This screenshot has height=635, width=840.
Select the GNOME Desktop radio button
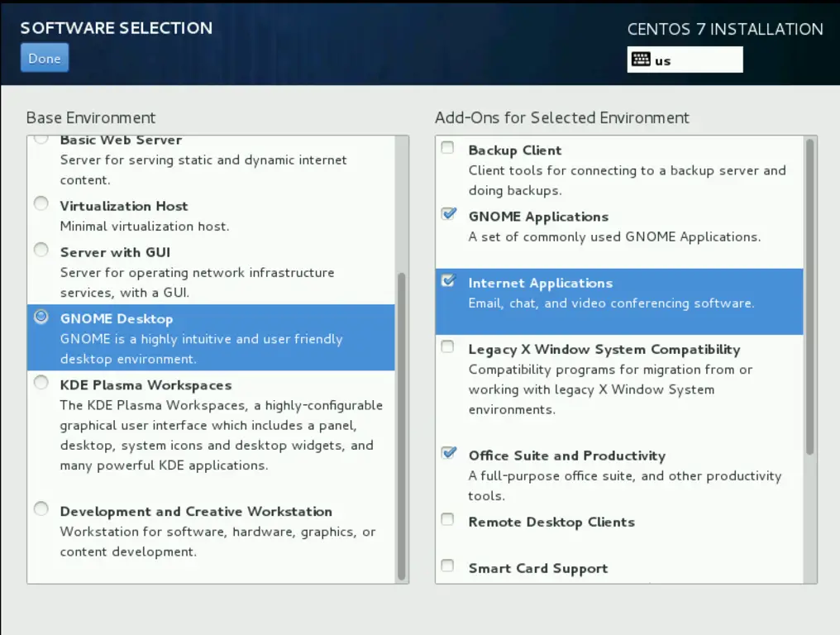[41, 316]
